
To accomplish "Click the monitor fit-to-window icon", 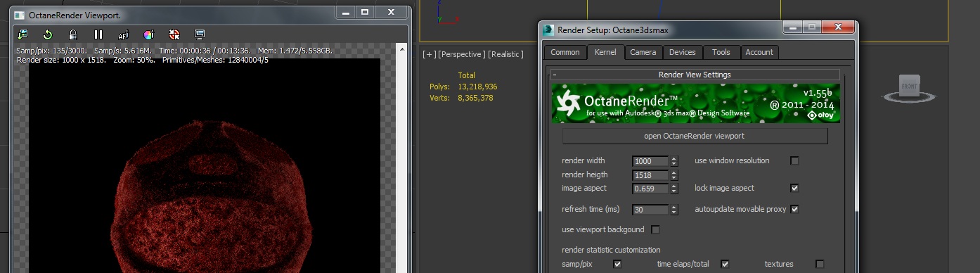I will tap(200, 34).
